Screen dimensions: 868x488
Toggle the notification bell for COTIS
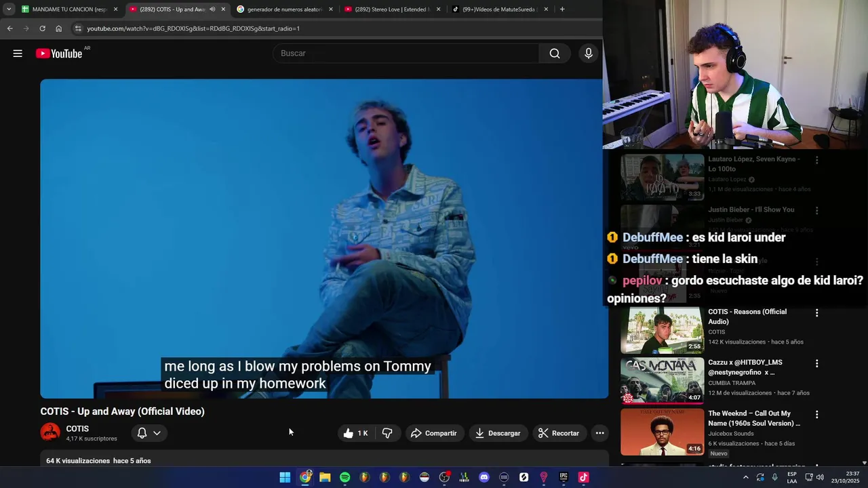pos(142,433)
